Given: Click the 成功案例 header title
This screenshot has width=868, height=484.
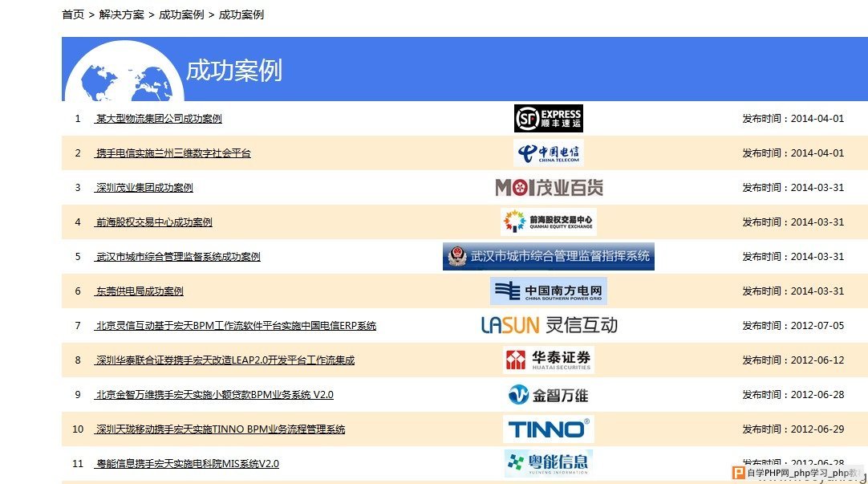Looking at the screenshot, I should pyautogui.click(x=234, y=71).
